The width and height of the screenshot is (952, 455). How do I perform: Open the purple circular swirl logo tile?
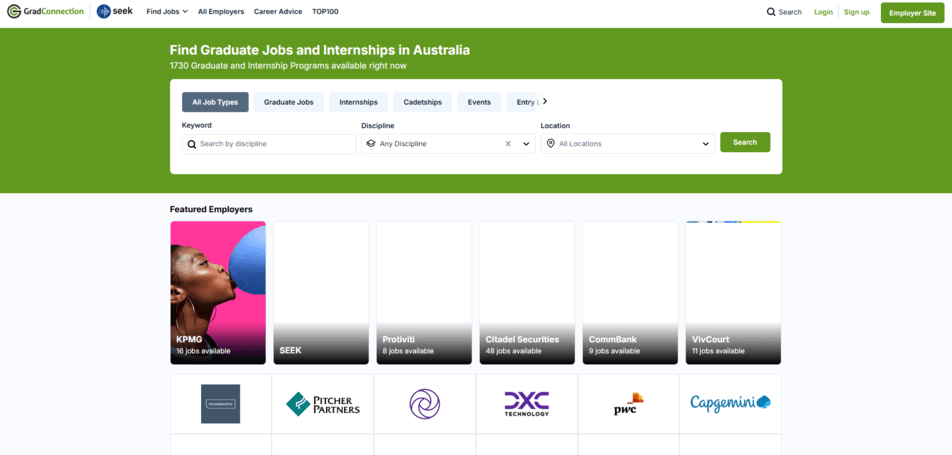424,404
